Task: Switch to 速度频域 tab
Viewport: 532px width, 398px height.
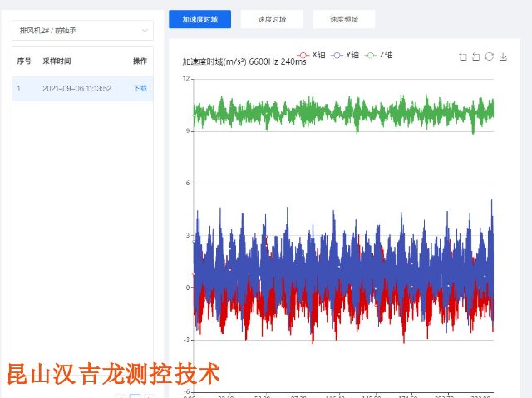Action: pyautogui.click(x=343, y=19)
